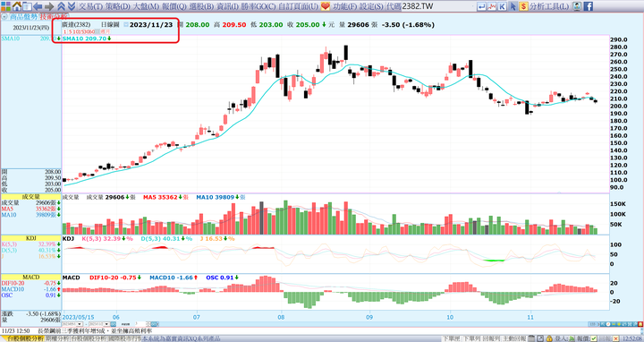Jump to previous stock with double up arrows
644x342 pixels.
pos(61,6)
